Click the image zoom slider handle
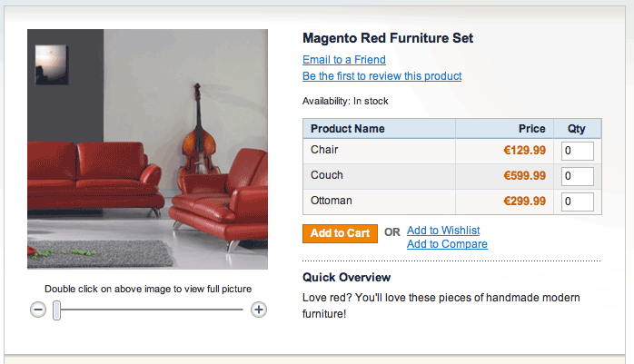Viewport: 634px width, 364px height. click(x=56, y=310)
